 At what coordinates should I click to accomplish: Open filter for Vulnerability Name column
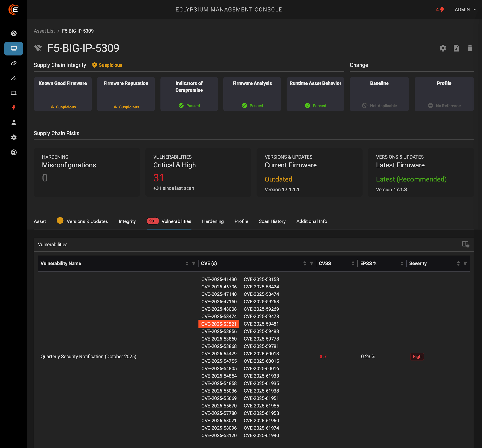[194, 263]
